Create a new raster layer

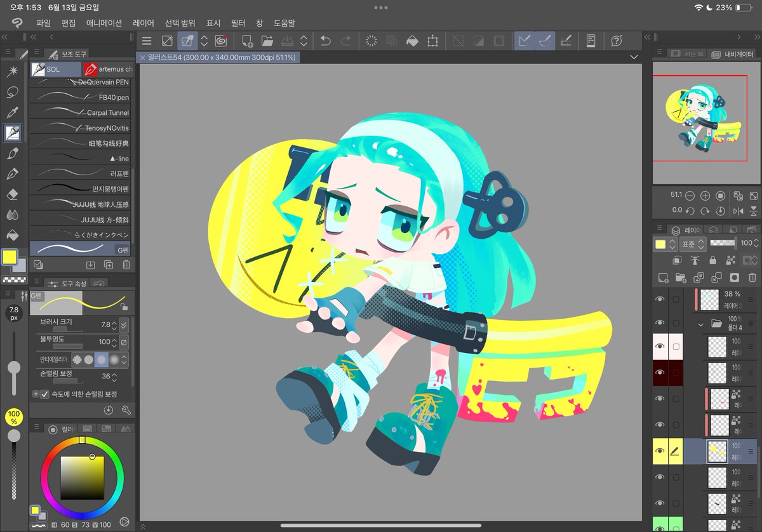[664, 277]
